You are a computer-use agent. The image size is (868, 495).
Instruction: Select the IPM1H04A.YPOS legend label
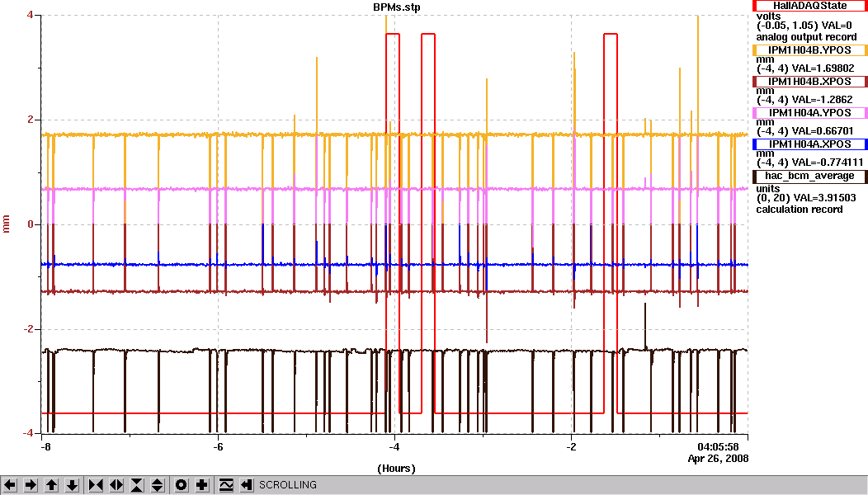pyautogui.click(x=810, y=113)
